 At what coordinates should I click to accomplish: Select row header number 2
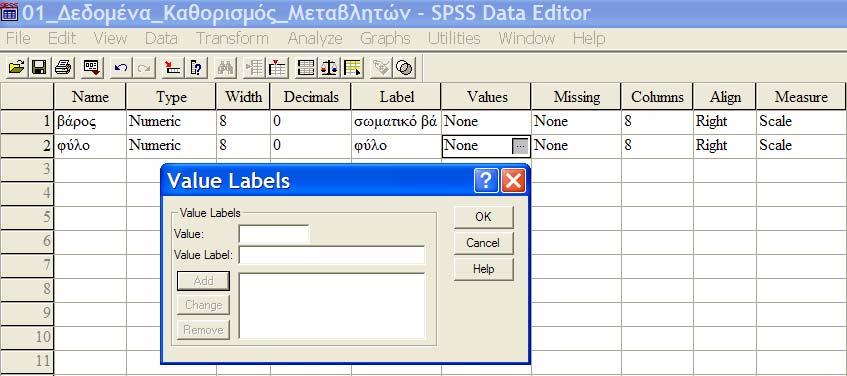tap(26, 145)
